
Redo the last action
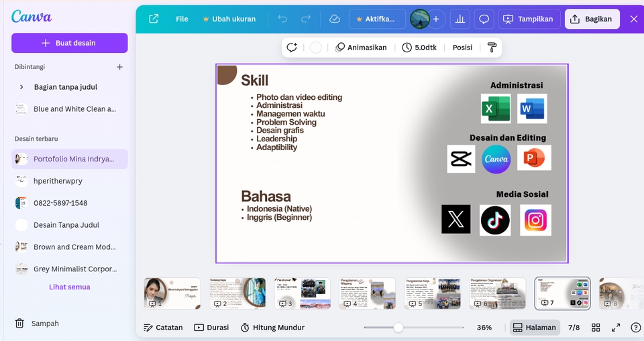(x=306, y=19)
